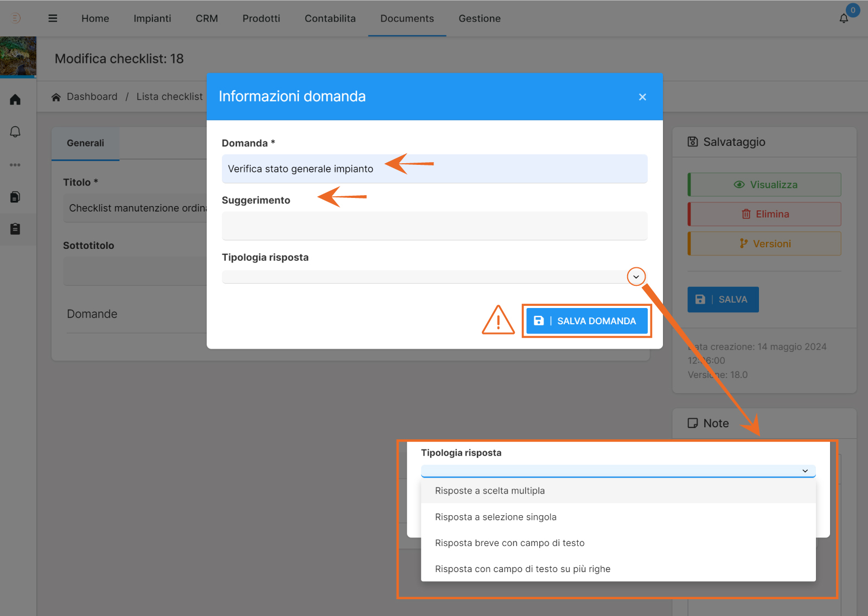Choose Risposte a scelta multipla option
868x616 pixels.
[x=489, y=491]
